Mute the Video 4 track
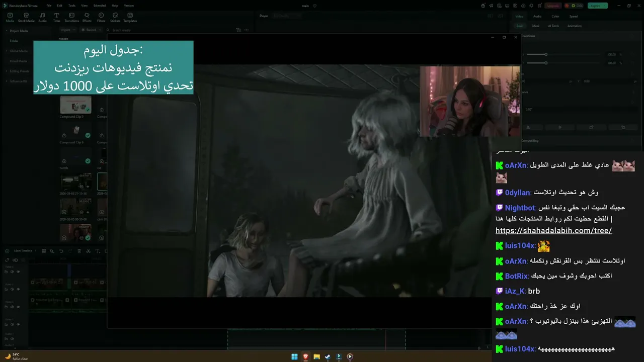The width and height of the screenshot is (644, 362). pos(12,272)
